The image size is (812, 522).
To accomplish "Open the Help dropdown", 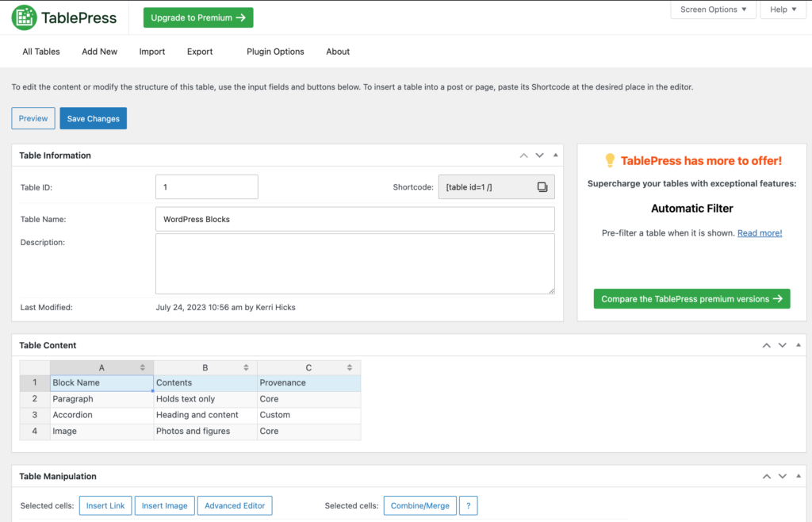I will coord(782,10).
